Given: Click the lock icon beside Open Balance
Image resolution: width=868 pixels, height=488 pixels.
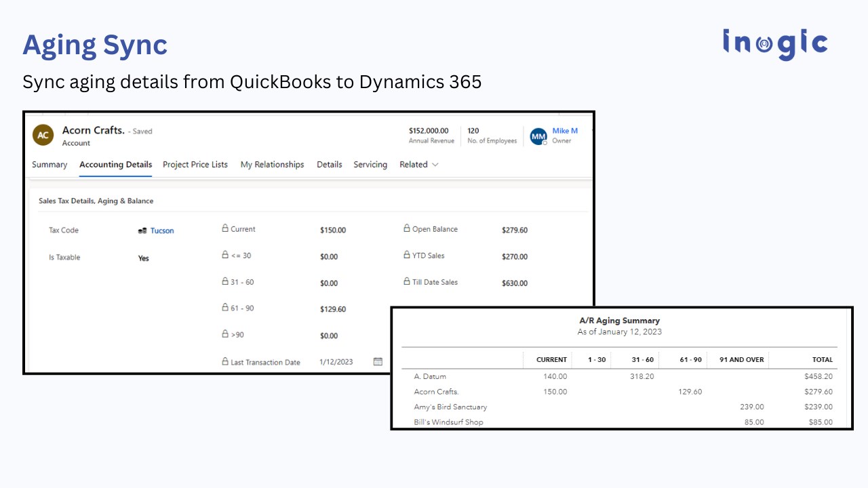Looking at the screenshot, I should click(x=407, y=228).
